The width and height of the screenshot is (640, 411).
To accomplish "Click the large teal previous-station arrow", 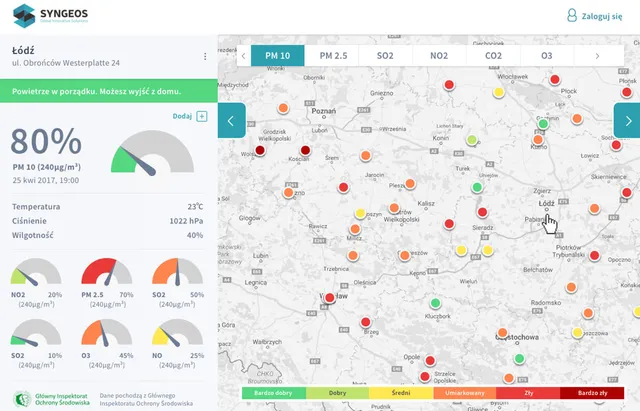I will click(231, 120).
